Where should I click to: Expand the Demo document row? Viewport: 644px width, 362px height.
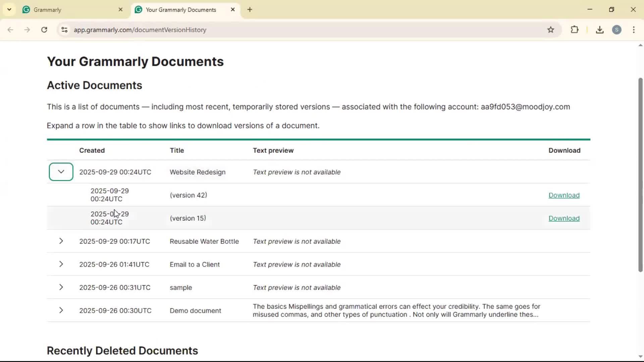(61, 310)
